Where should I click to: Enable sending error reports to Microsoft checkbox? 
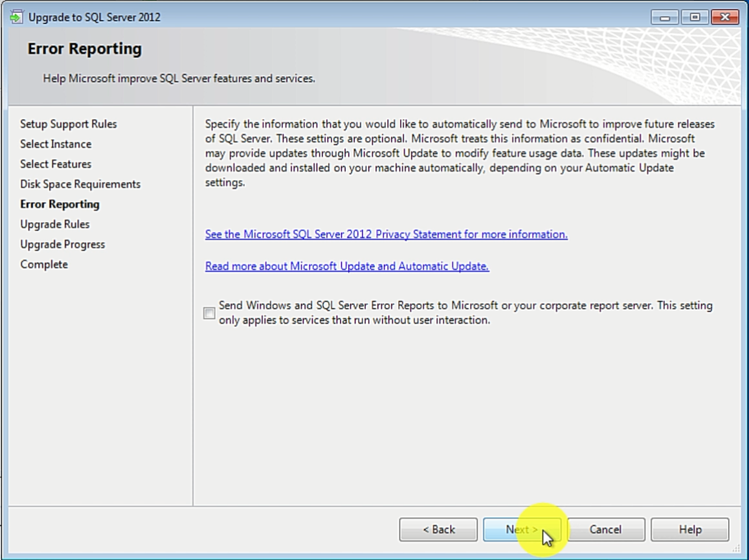tap(208, 313)
